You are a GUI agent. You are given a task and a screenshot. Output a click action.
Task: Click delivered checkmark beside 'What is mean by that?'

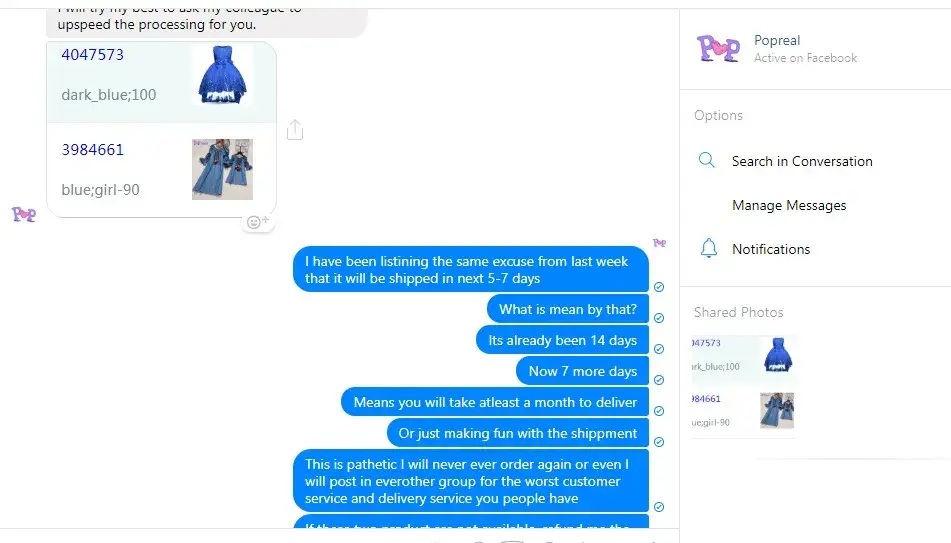tap(659, 318)
